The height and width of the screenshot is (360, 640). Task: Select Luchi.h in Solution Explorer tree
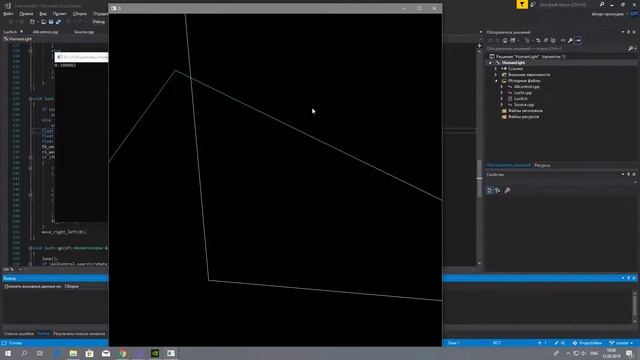(520, 99)
